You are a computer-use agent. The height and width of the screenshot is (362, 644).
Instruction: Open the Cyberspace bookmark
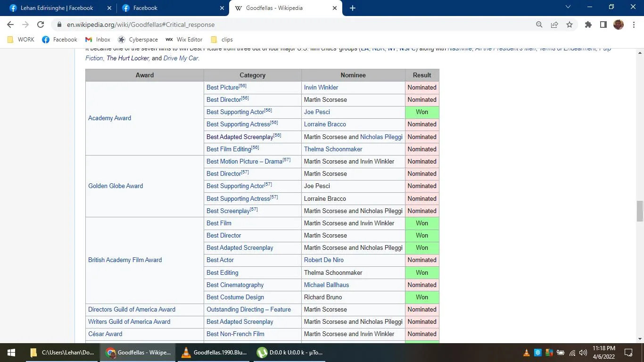138,40
